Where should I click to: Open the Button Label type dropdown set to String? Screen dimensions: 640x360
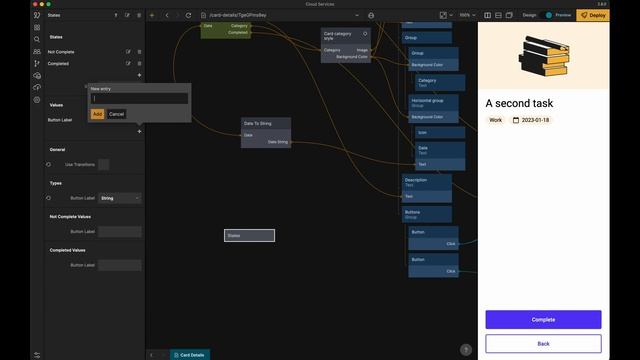(120, 198)
